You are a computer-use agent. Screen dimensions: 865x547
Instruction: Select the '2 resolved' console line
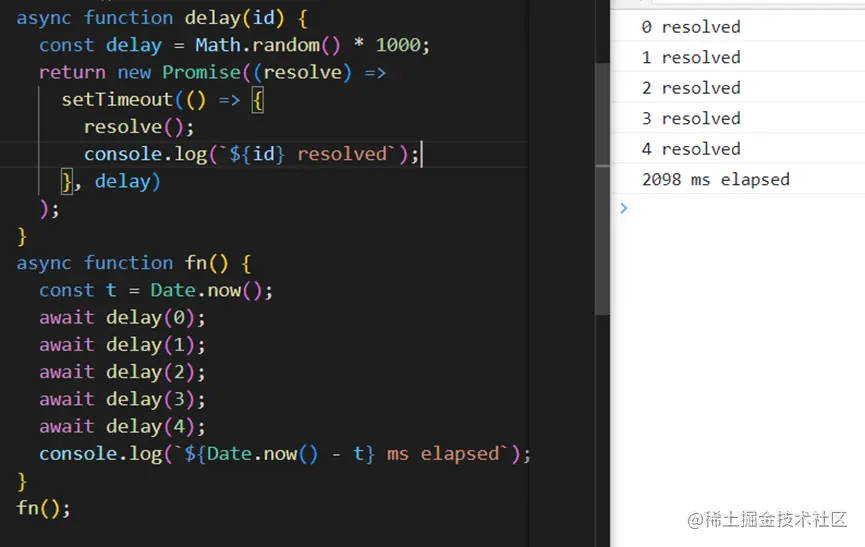[691, 88]
